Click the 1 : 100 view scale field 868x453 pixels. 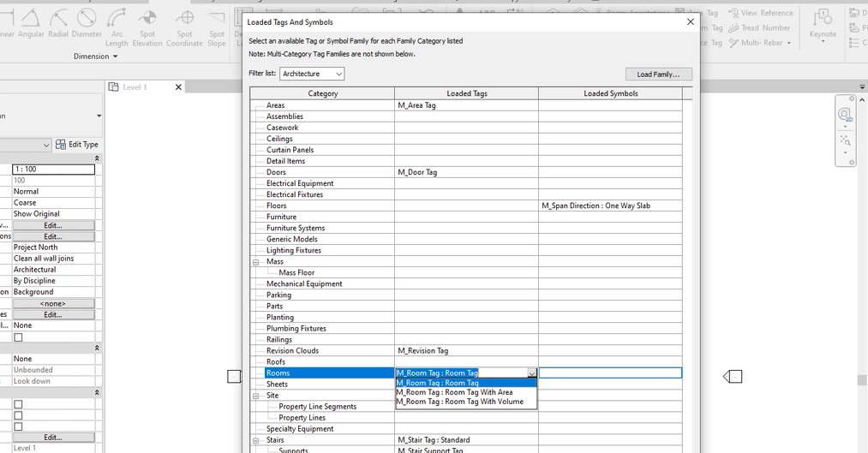54,170
